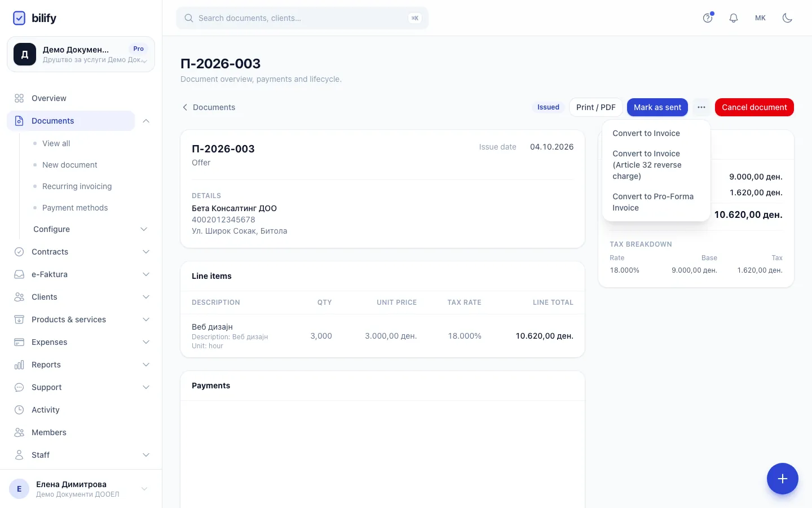Expand the e-Faktura chevron
Image resolution: width=812 pixels, height=508 pixels.
point(146,274)
